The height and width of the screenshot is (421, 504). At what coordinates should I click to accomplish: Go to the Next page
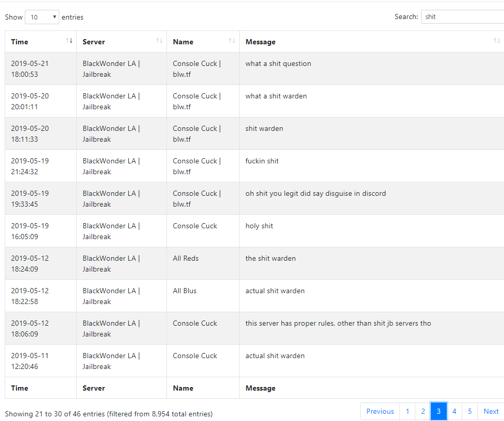pyautogui.click(x=491, y=411)
